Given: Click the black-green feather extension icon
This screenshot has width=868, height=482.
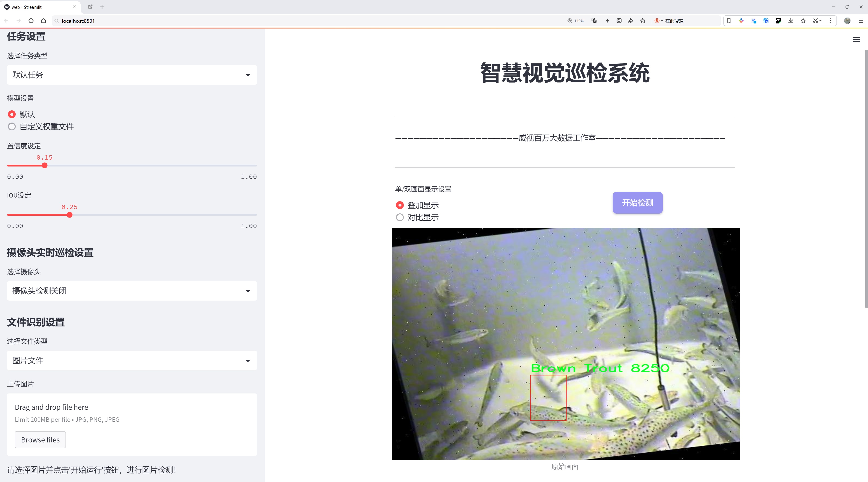Looking at the screenshot, I should coord(778,20).
